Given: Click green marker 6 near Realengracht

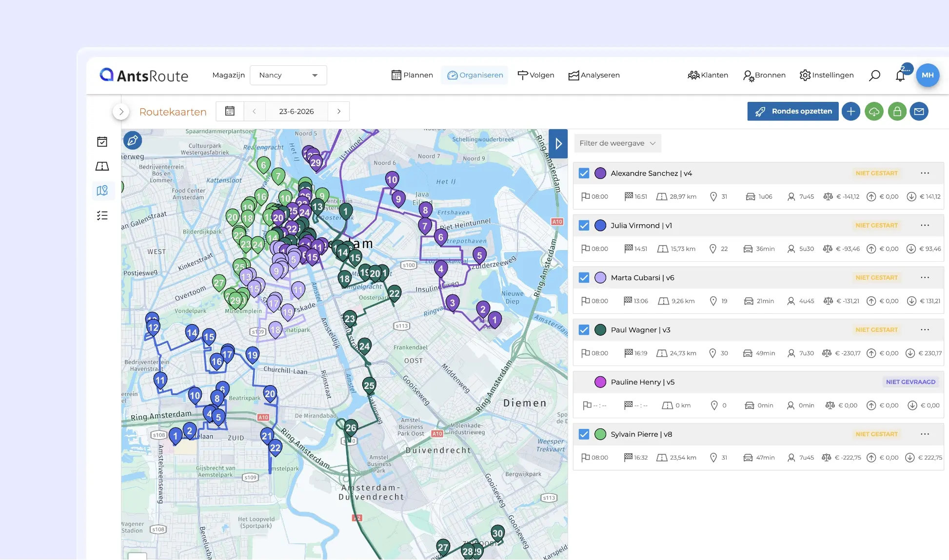Looking at the screenshot, I should 263,165.
